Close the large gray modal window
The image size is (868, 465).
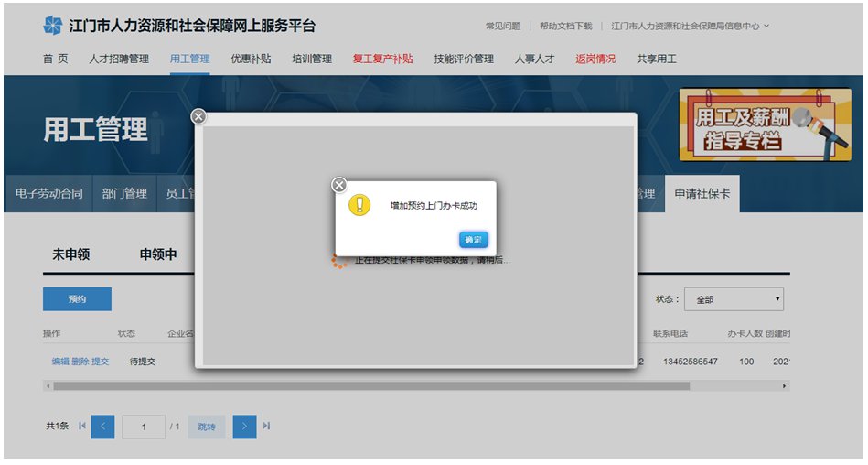pyautogui.click(x=198, y=116)
